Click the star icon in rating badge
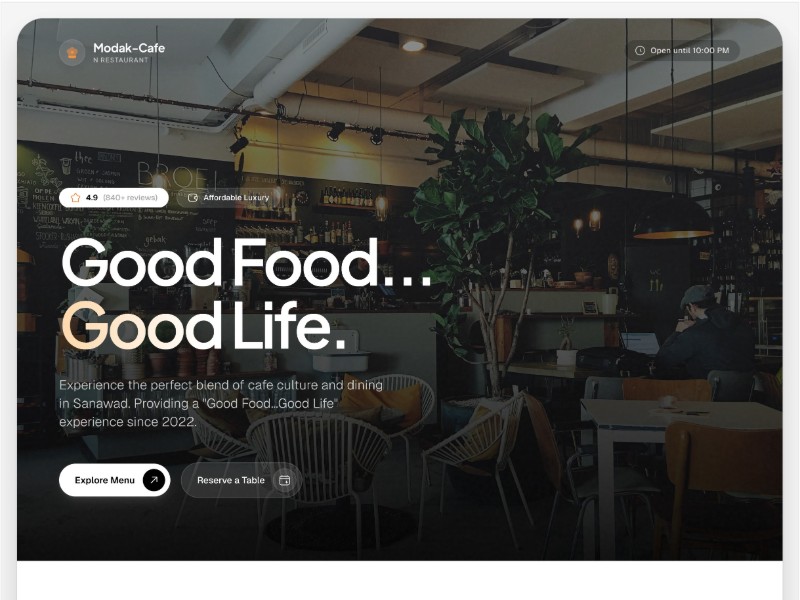This screenshot has width=800, height=600. click(x=76, y=197)
